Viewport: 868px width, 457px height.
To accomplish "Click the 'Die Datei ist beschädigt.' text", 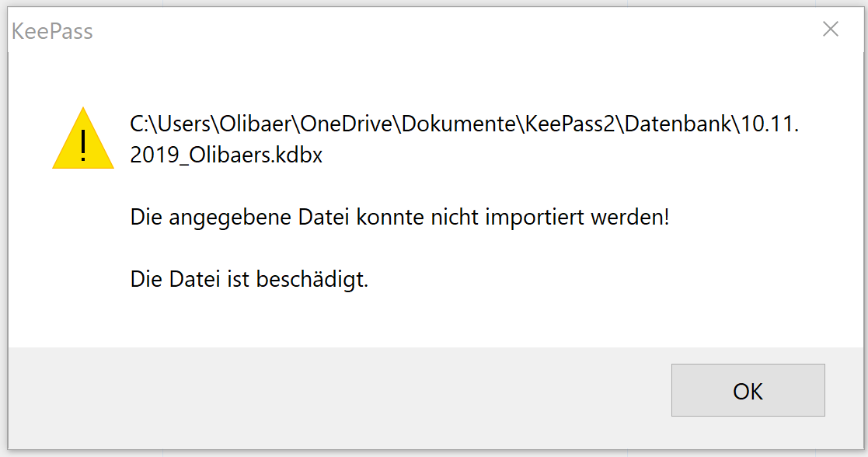I will (249, 279).
